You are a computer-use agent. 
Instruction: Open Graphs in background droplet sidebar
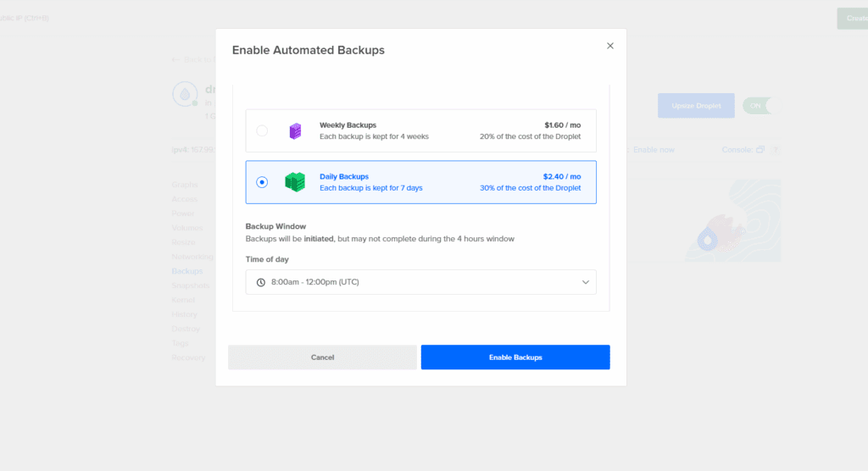pos(184,185)
